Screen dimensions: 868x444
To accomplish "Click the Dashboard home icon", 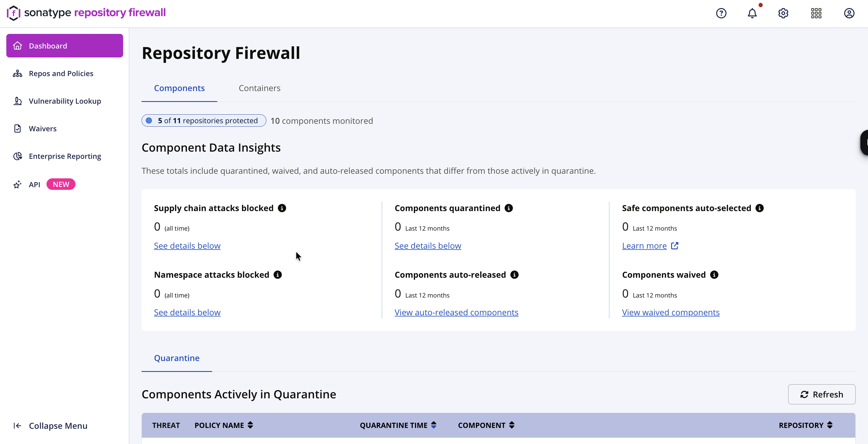I will [x=18, y=45].
